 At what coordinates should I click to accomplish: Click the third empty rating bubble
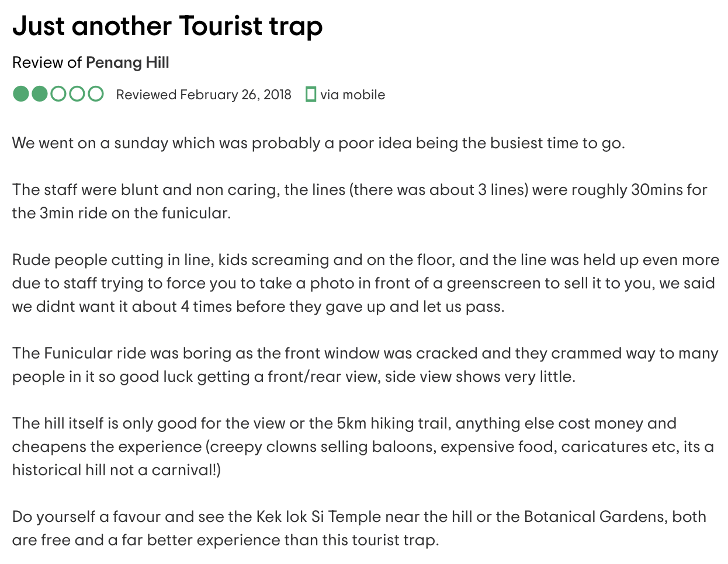(x=58, y=93)
